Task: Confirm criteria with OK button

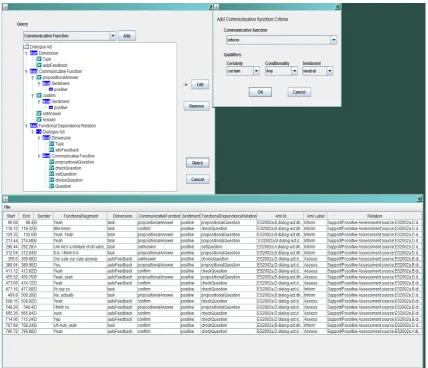Action: (x=260, y=92)
